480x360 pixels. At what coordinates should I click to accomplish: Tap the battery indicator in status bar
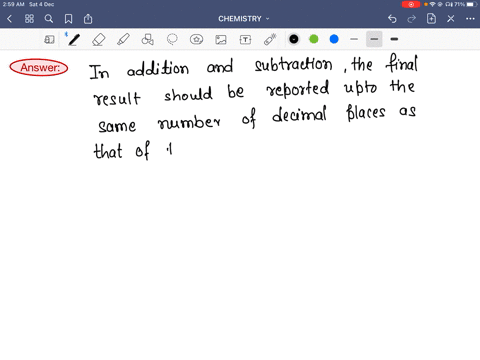click(472, 4)
